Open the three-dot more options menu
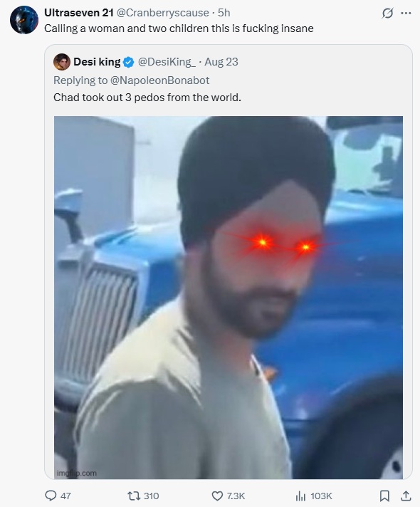 [406, 14]
